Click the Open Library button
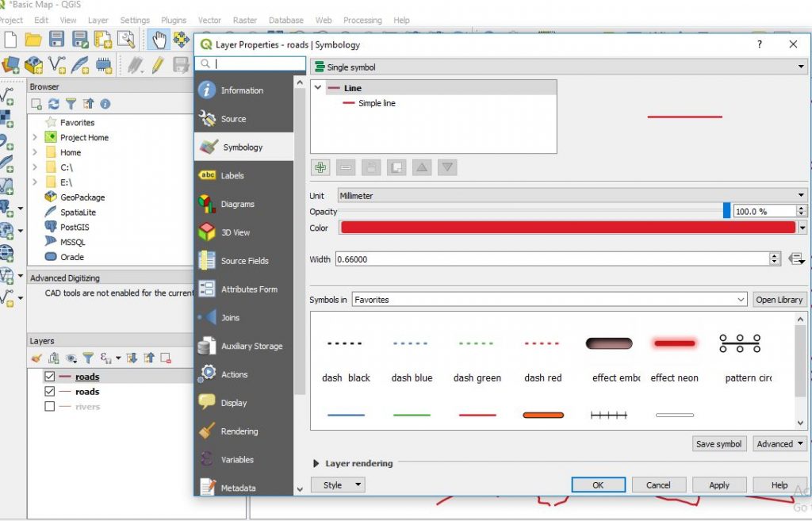This screenshot has height=521, width=812. pos(779,300)
